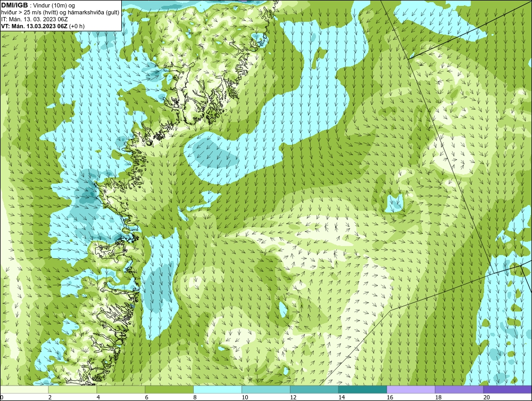Click the legend label '14'
The height and width of the screenshot is (401, 532).
coord(342,397)
